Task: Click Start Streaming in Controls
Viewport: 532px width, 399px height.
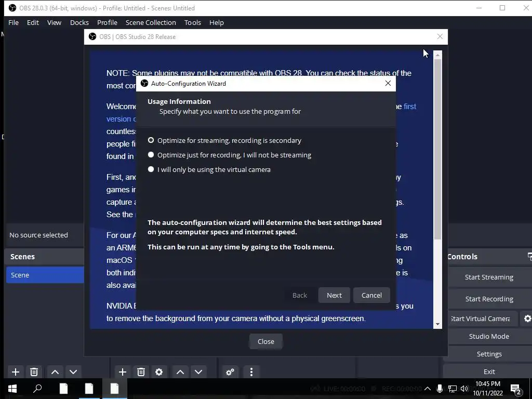Action: (489, 277)
